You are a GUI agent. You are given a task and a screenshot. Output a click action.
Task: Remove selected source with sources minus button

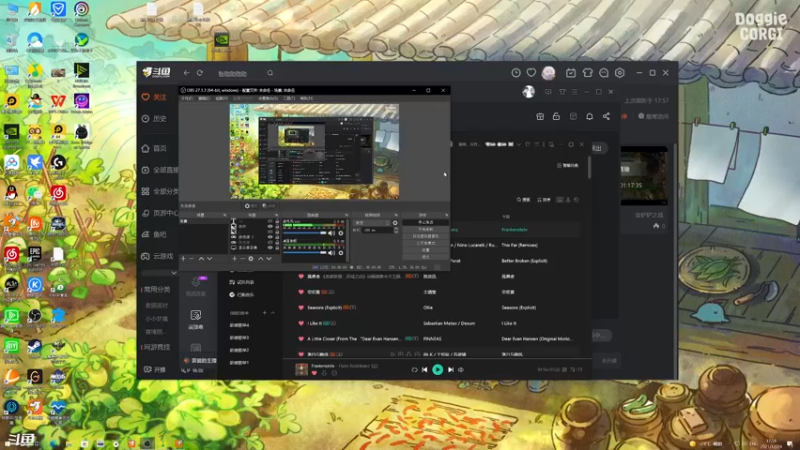tap(242, 259)
